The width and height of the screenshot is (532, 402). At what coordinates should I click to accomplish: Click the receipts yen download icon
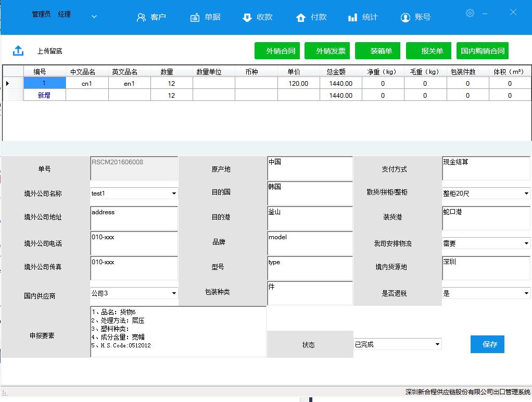click(247, 17)
